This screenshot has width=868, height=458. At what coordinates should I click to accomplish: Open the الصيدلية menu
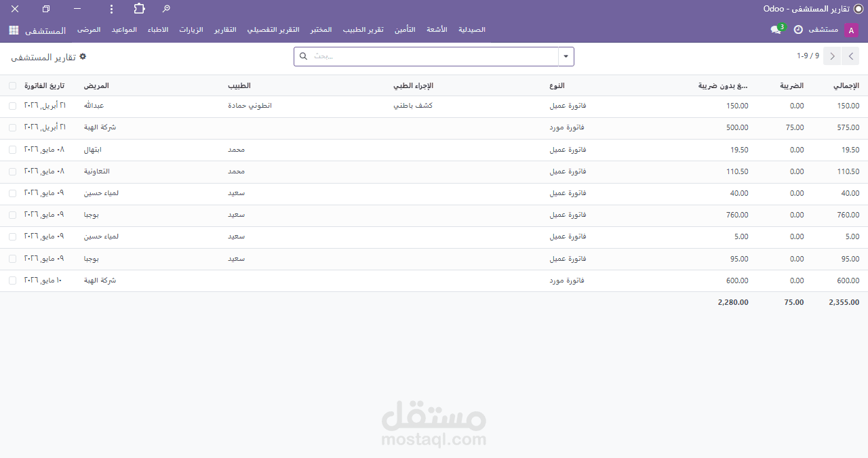[x=472, y=30]
